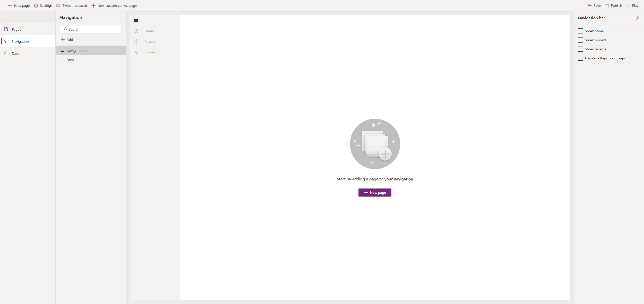Click the Pinned navigation icon
644x304 pixels.
pyautogui.click(x=136, y=52)
